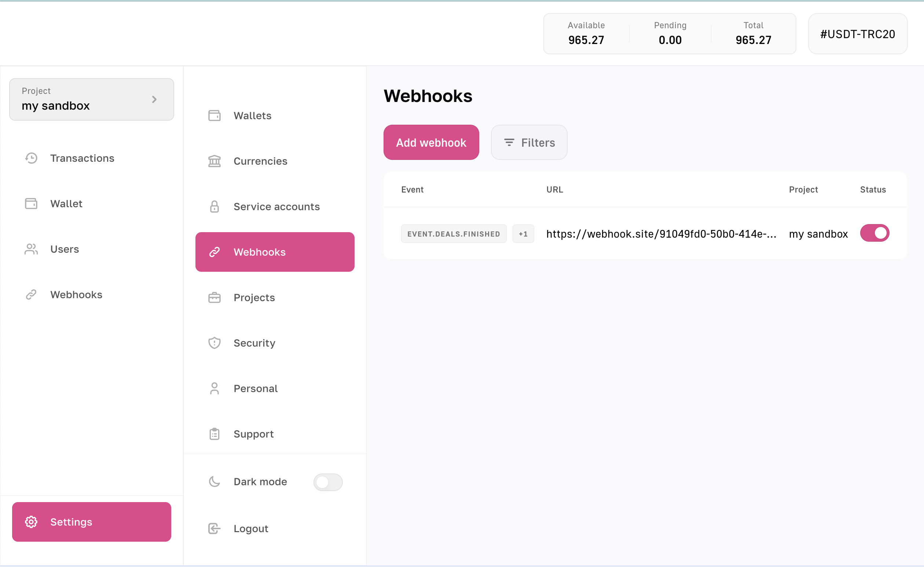Screen dimensions: 924x567
Task: Click the Logout arrow icon
Action: [214, 529]
